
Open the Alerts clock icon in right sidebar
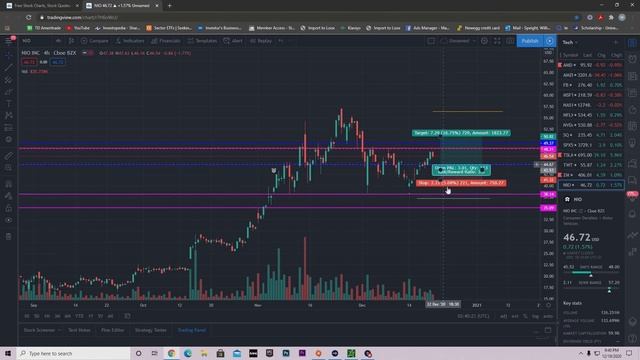(x=632, y=59)
